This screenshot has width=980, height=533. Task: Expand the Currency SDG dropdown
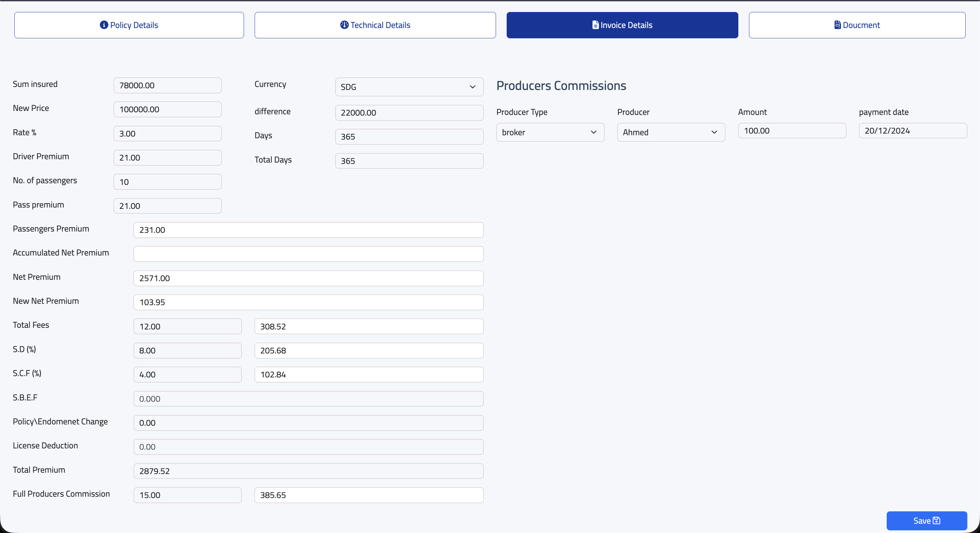tap(409, 87)
